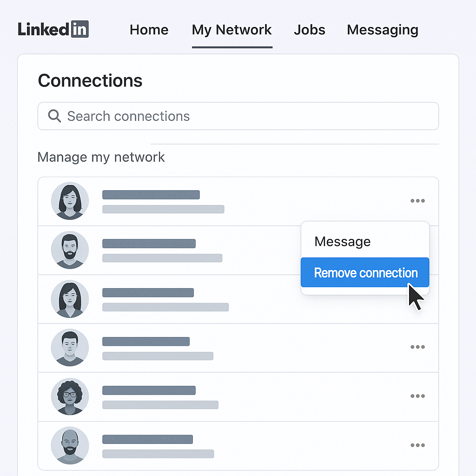
Task: Click the LinkedIn logo
Action: (x=53, y=29)
